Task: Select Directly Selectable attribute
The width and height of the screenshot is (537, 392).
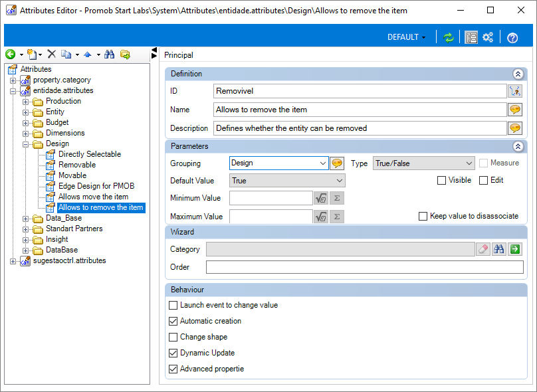Action: click(x=90, y=154)
